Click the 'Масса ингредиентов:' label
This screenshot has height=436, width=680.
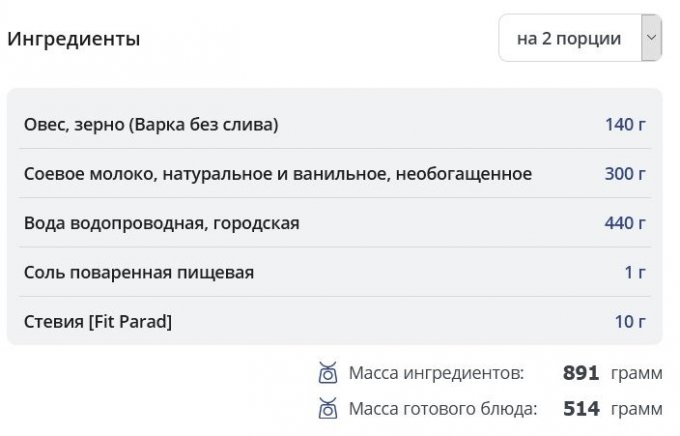click(x=436, y=374)
